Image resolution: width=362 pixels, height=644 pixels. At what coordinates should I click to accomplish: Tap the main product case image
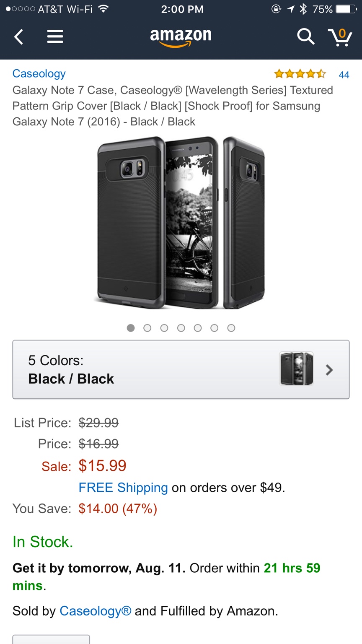[181, 222]
